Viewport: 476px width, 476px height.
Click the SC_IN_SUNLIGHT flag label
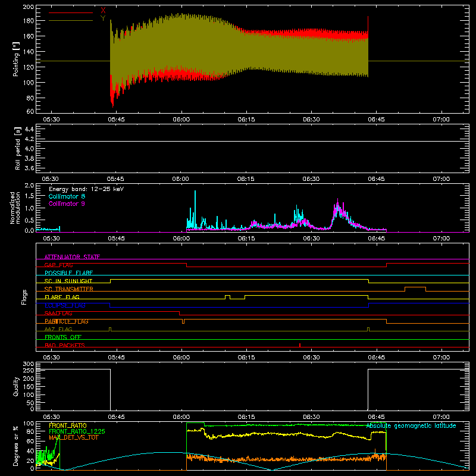pyautogui.click(x=68, y=281)
